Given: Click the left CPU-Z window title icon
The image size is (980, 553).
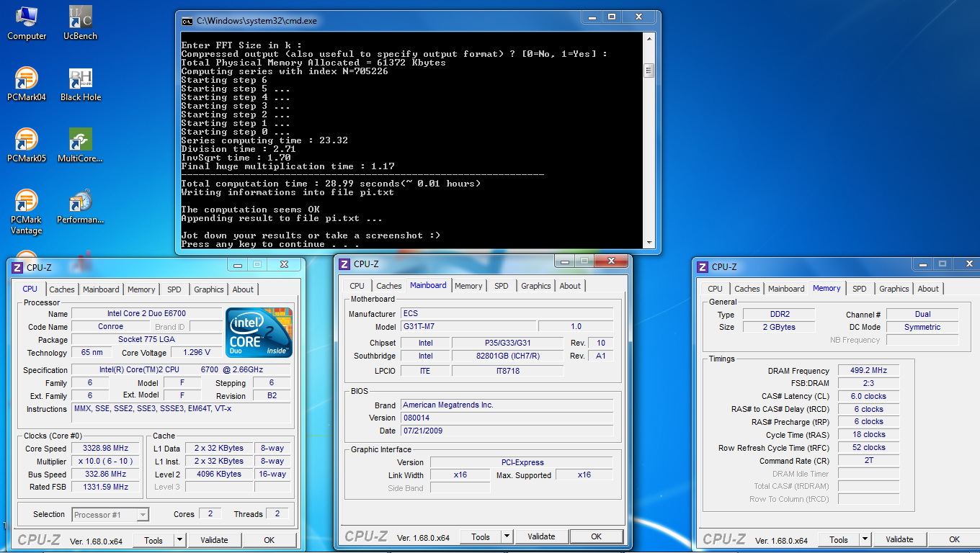Looking at the screenshot, I should 17,268.
